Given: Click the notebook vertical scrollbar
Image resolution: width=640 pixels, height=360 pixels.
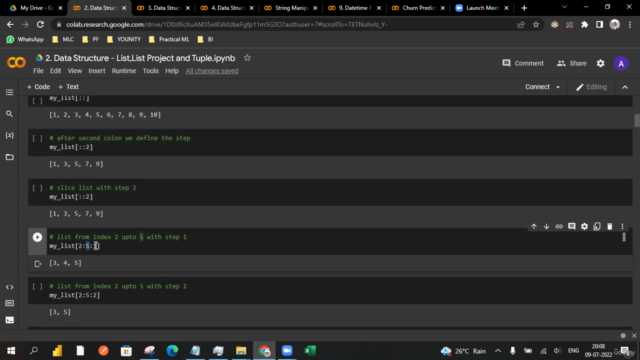Looking at the screenshot, I should (637, 121).
